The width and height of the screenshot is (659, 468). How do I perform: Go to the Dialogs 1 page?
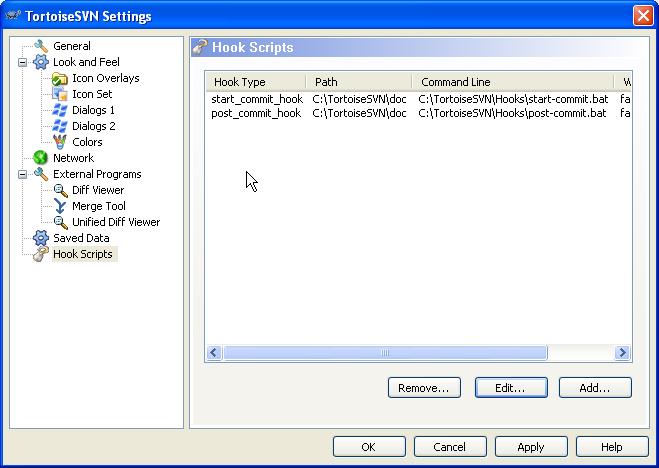pos(93,110)
